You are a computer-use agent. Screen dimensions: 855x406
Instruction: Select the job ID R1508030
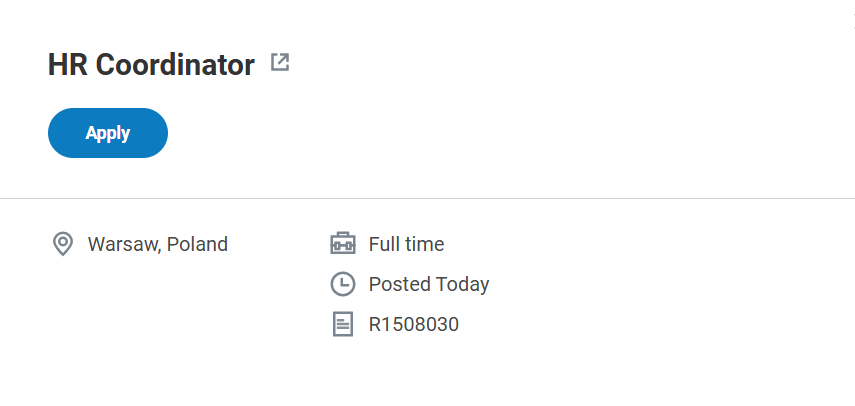click(414, 324)
